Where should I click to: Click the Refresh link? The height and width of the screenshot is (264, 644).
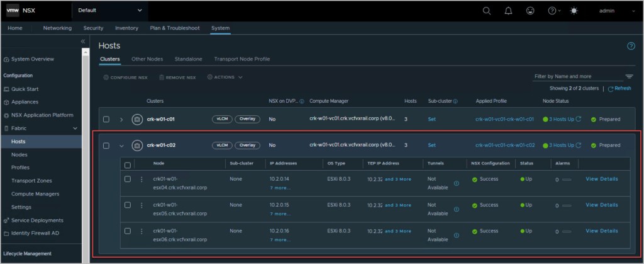[621, 88]
